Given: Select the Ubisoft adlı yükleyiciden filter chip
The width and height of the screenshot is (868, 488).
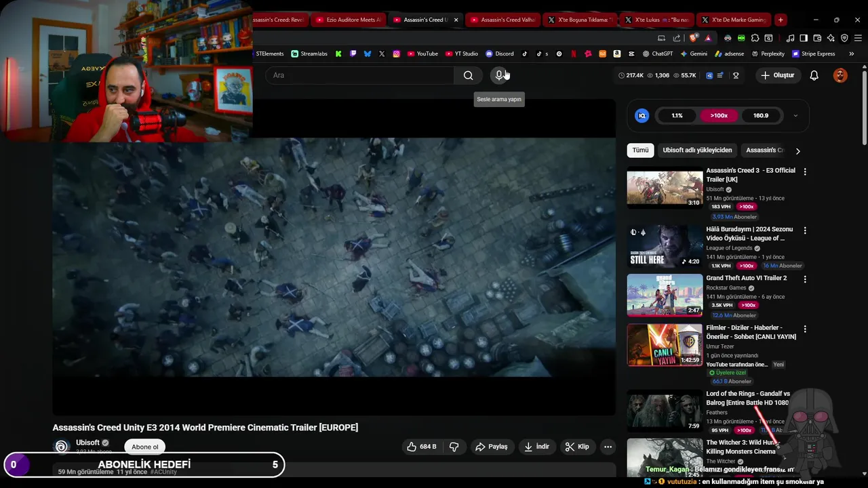Looking at the screenshot, I should (697, 150).
